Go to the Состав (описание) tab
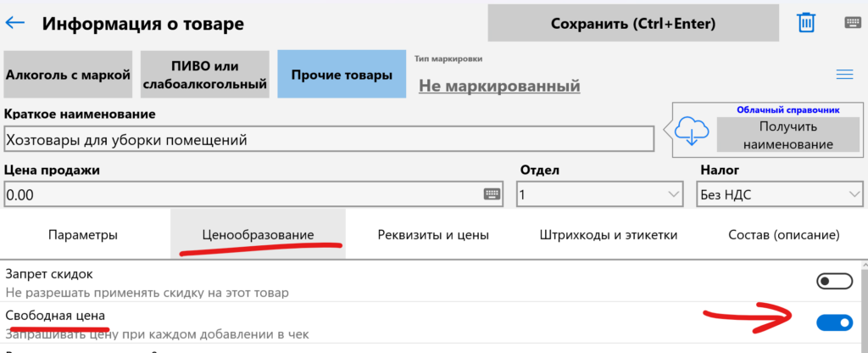This screenshot has width=868, height=353. [783, 234]
